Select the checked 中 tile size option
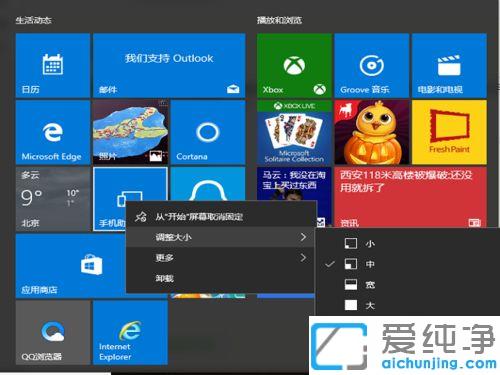Viewport: 500px width, 375px height. [x=407, y=264]
